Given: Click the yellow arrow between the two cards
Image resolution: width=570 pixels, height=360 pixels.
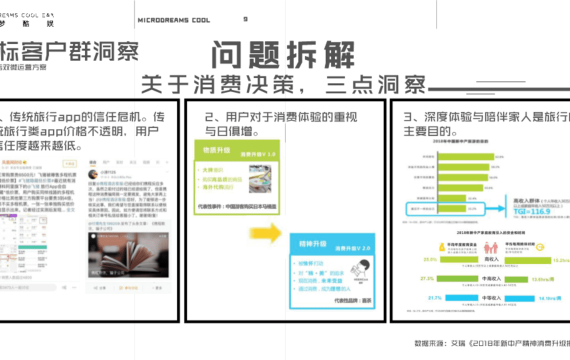Looking at the screenshot, I should [x=265, y=233].
